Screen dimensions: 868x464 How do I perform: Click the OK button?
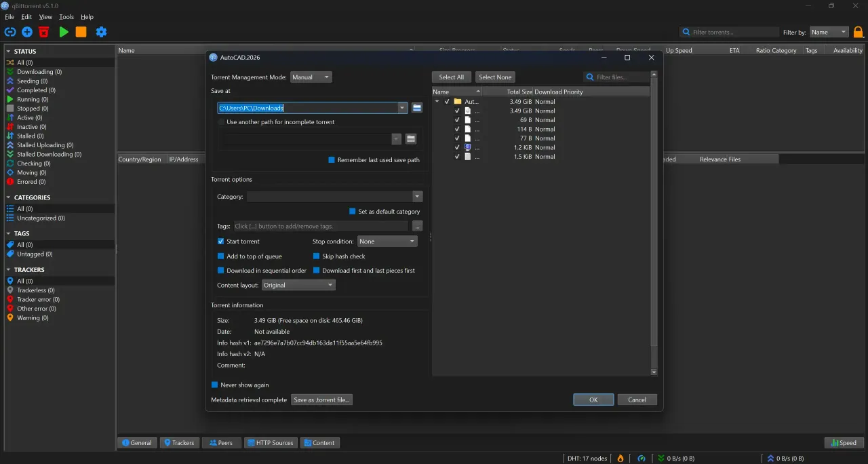coord(593,400)
